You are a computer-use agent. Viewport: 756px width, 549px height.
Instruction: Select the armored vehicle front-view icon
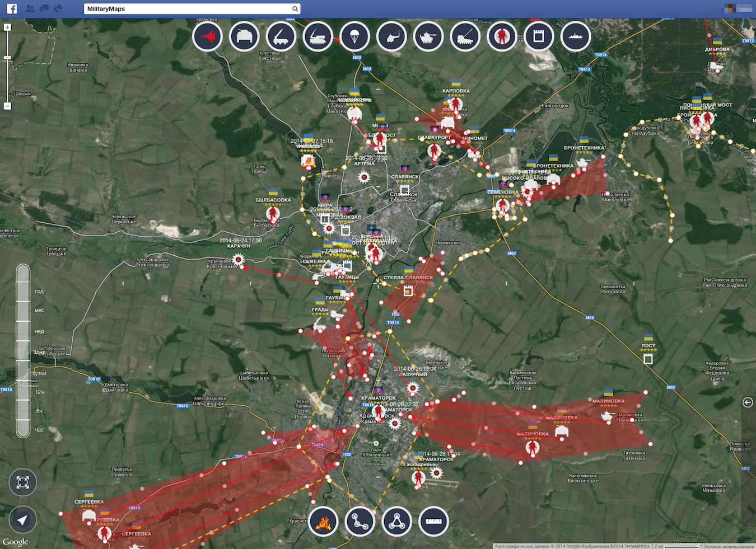(244, 37)
